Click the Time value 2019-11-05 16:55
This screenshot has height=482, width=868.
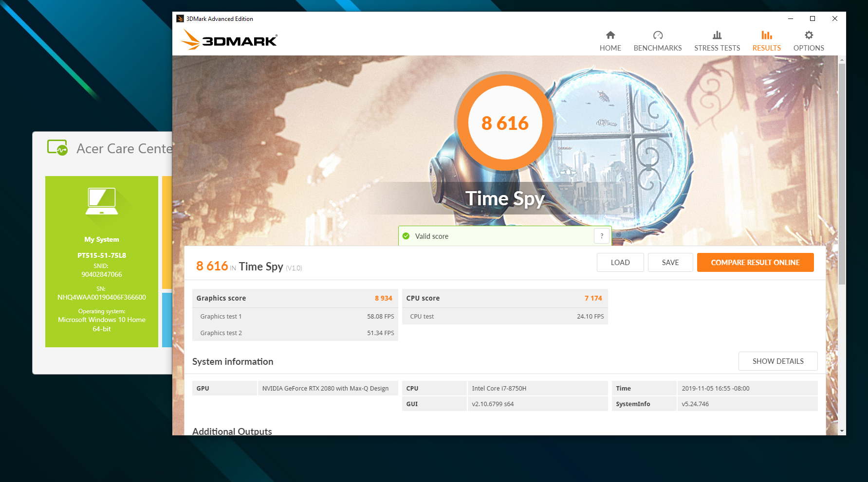(716, 389)
